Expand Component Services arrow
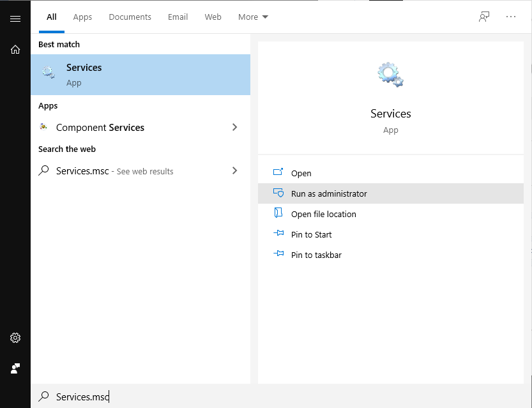This screenshot has height=408, width=532. (234, 127)
